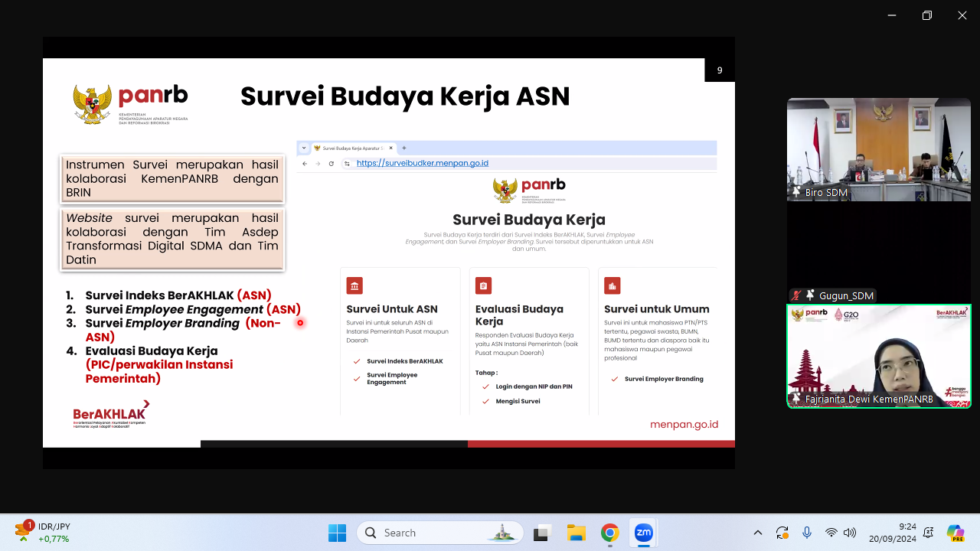
Task: Select the Gugun_SDM participant tile
Action: click(x=878, y=253)
